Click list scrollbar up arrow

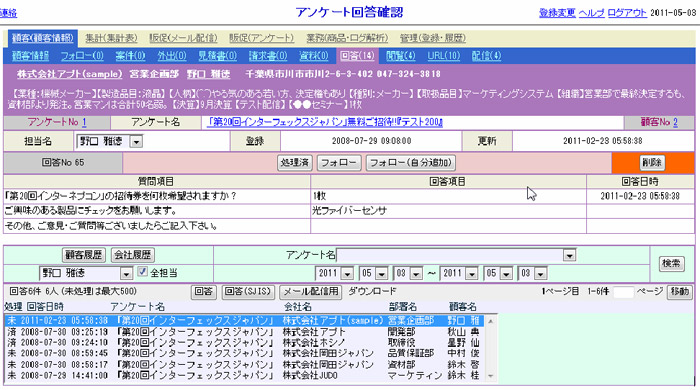[x=491, y=321]
